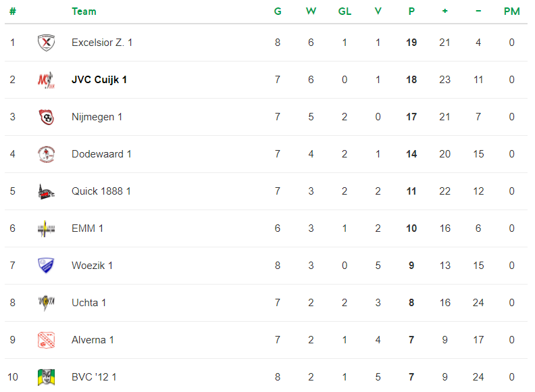Click the Alverna 1 red-striped crest
Screen dimensions: 535x392
(46, 340)
